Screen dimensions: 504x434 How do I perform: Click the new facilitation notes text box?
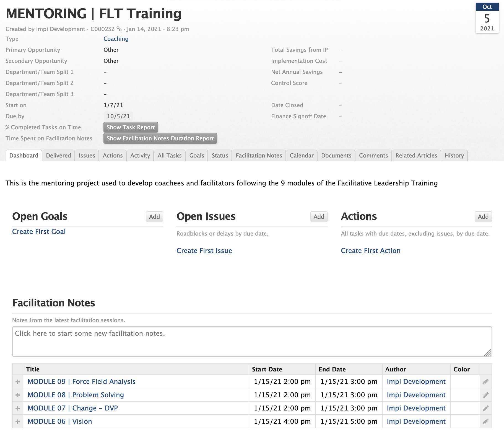[252, 342]
